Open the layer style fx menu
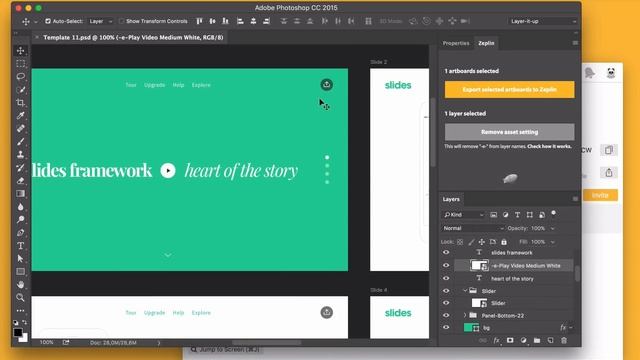The image size is (640, 360). pos(496,340)
